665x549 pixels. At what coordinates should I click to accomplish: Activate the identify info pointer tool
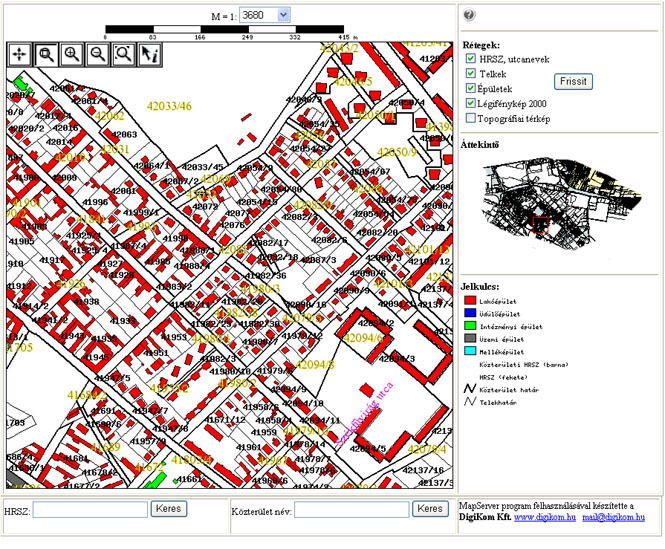150,54
